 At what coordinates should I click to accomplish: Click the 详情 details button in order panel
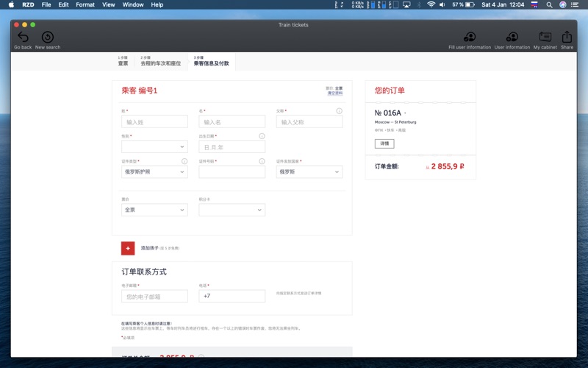click(x=384, y=144)
